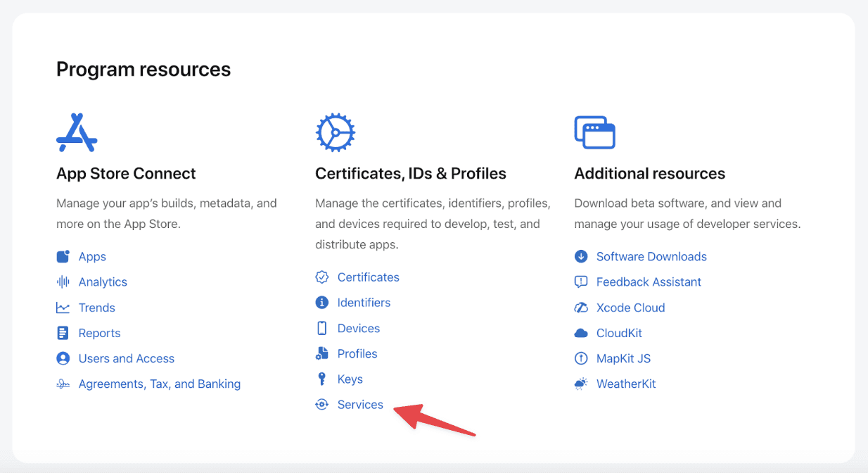Open the Services link
This screenshot has height=473, width=868.
[x=360, y=404]
